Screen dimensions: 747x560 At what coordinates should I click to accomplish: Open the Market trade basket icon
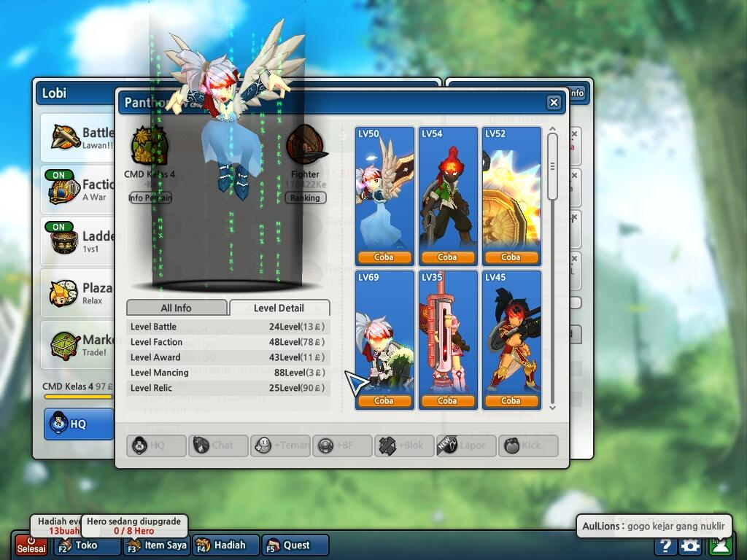(64, 345)
